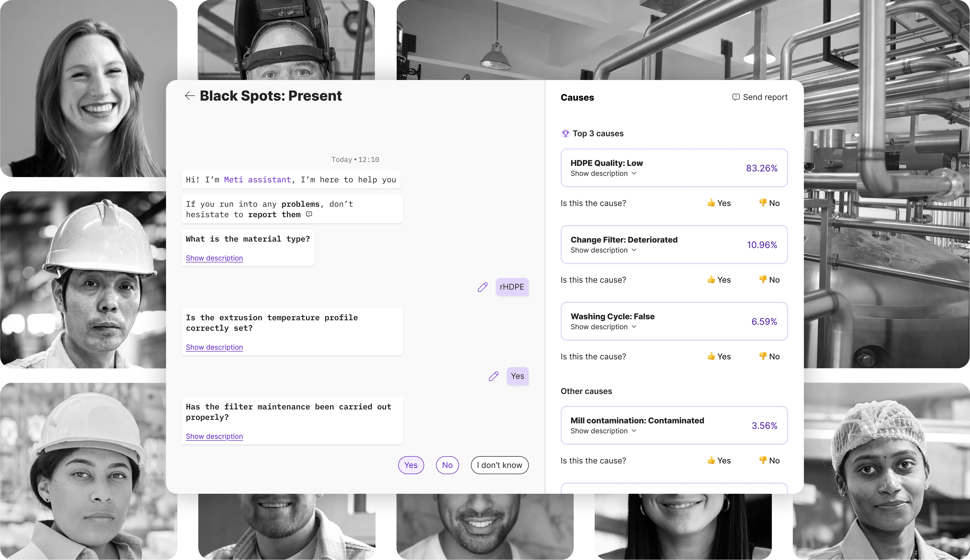970x560 pixels.
Task: Thumbs down No for Change Filter cause
Action: [x=769, y=280]
